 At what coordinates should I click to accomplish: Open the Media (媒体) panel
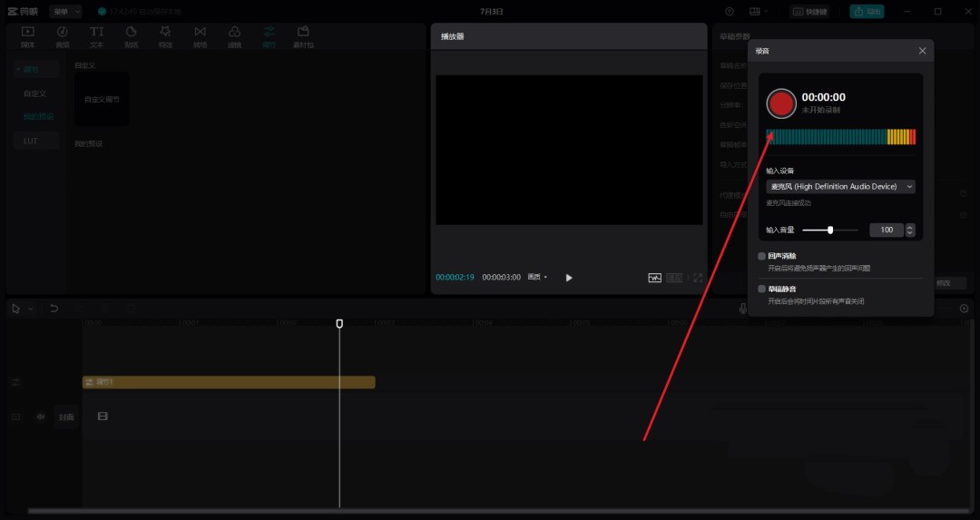coord(28,36)
